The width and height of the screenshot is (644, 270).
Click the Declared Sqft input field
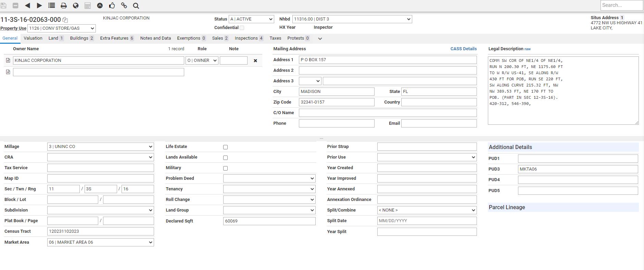269,221
